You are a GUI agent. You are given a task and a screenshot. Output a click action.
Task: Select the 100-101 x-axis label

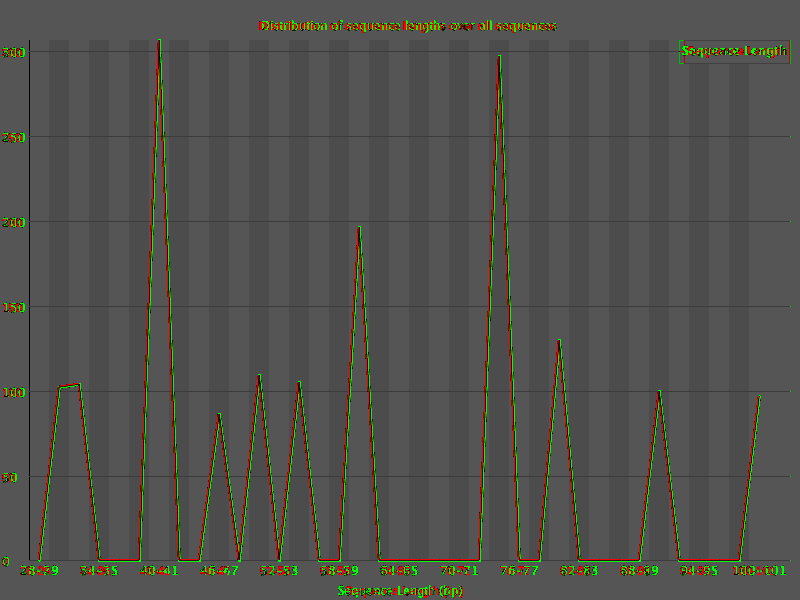tap(760, 570)
